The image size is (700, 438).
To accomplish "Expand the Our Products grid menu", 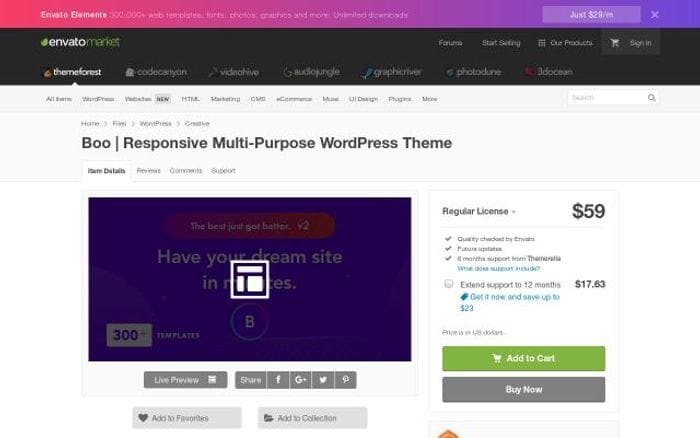I will tap(565, 43).
